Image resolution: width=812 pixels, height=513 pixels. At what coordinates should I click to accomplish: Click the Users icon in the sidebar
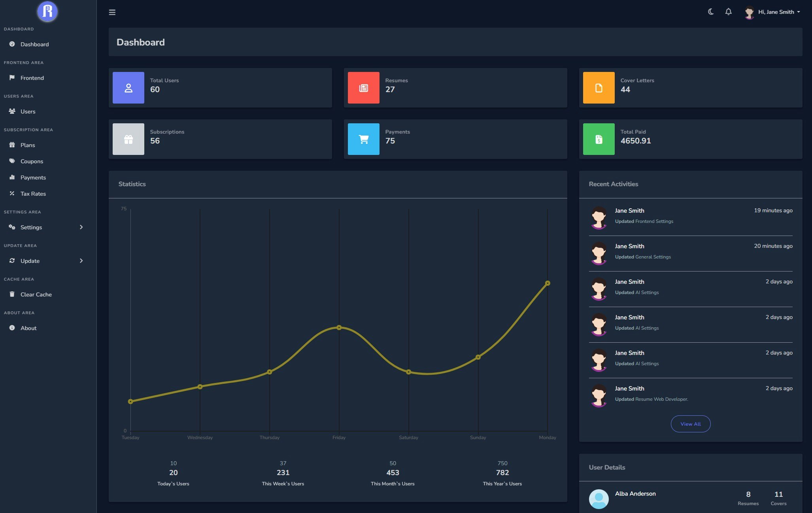pos(11,111)
